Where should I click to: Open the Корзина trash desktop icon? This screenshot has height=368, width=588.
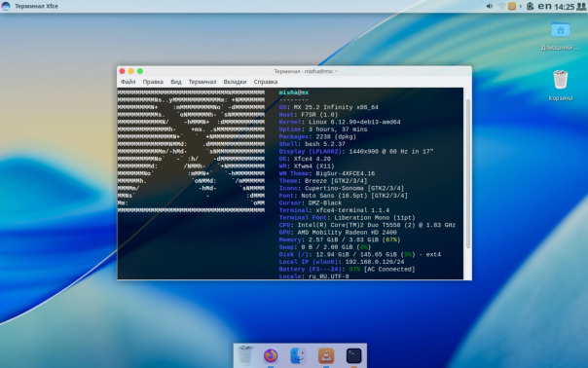(x=560, y=85)
